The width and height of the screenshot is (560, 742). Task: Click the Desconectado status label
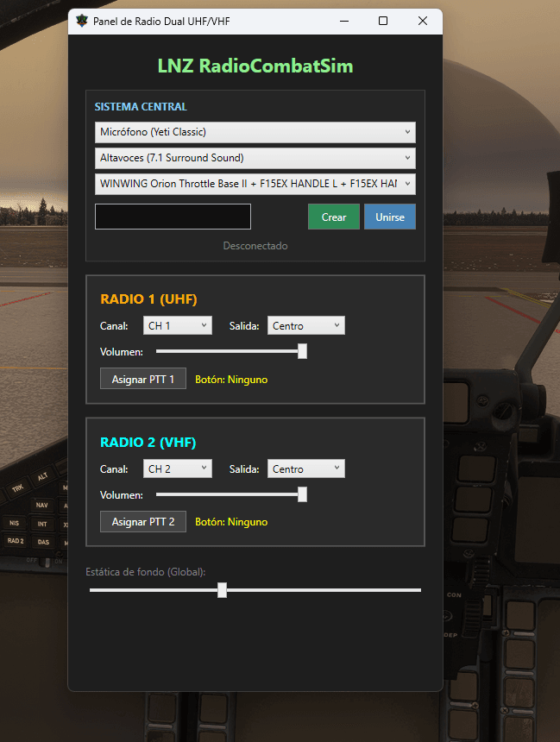pos(255,246)
